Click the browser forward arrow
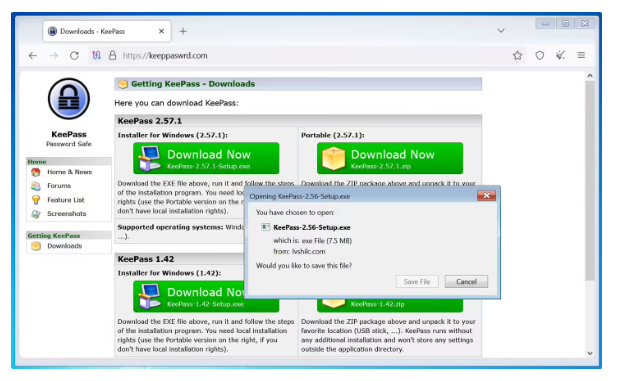The width and height of the screenshot is (619, 381). coord(53,56)
